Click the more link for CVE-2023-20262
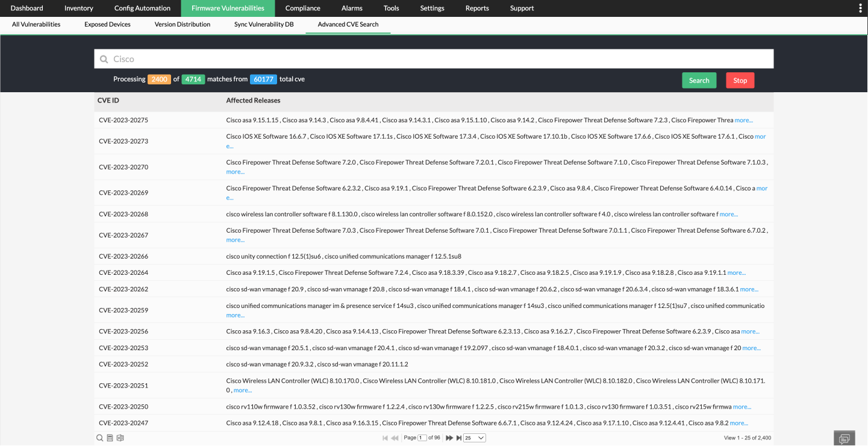This screenshot has height=446, width=868. tap(749, 289)
